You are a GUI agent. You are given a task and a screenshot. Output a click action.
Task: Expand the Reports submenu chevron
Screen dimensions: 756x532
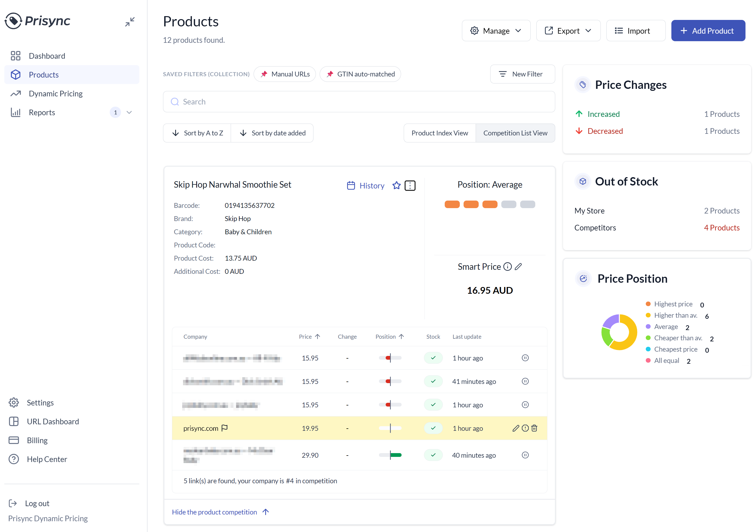[129, 113]
